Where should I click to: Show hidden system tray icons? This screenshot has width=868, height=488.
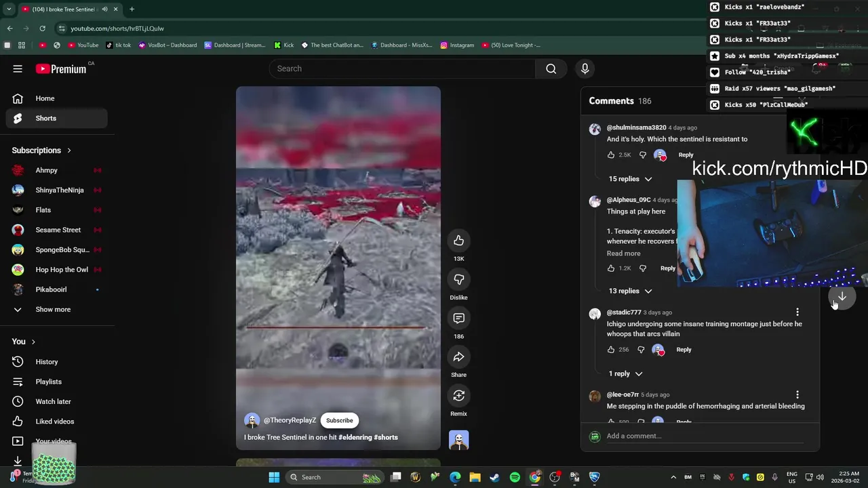point(673,477)
